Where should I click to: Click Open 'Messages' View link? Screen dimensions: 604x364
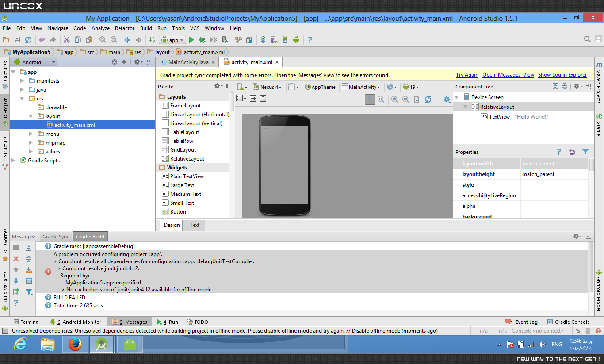(508, 75)
